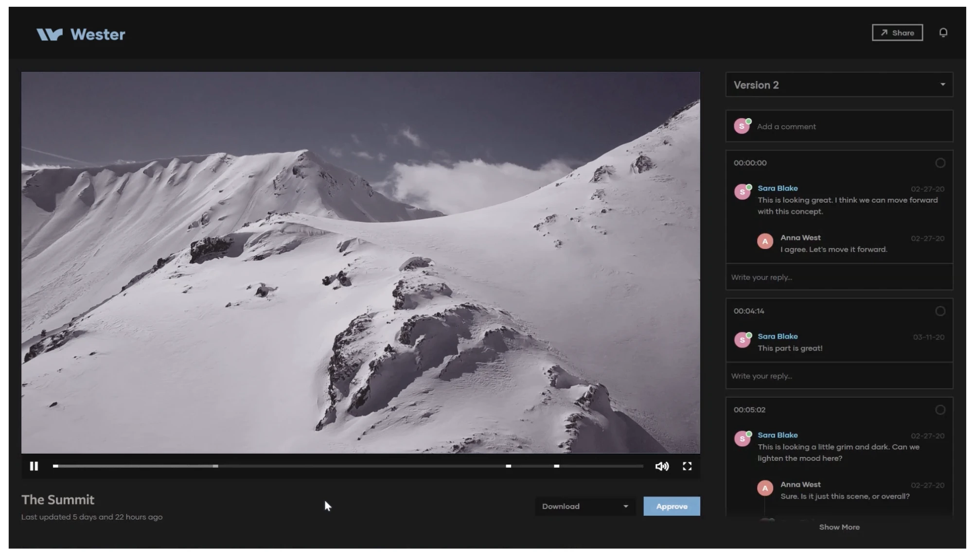This screenshot has width=972, height=560.
Task: Enter fullscreen mode
Action: tap(687, 466)
